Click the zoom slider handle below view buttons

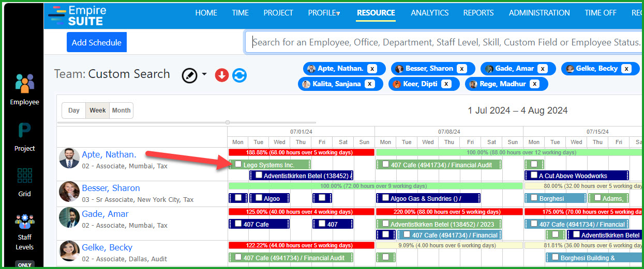228,122
